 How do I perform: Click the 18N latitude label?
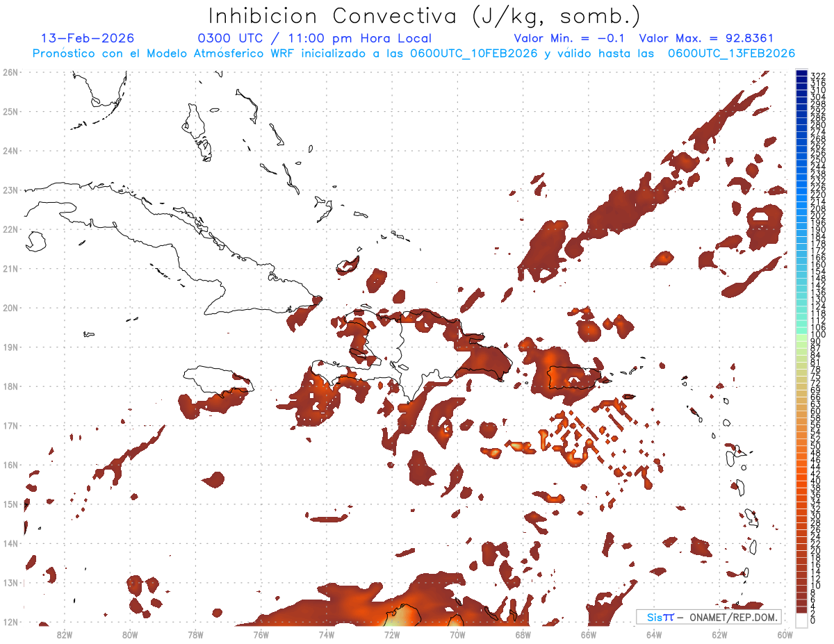point(10,386)
